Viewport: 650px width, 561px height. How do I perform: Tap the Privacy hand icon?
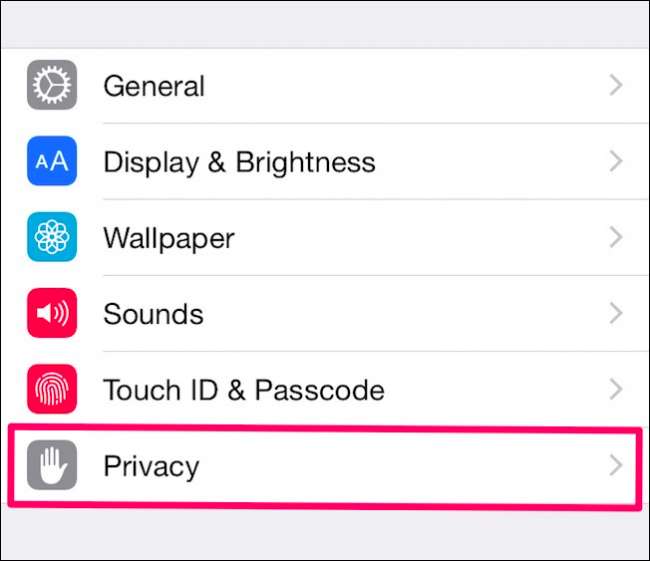(x=51, y=466)
